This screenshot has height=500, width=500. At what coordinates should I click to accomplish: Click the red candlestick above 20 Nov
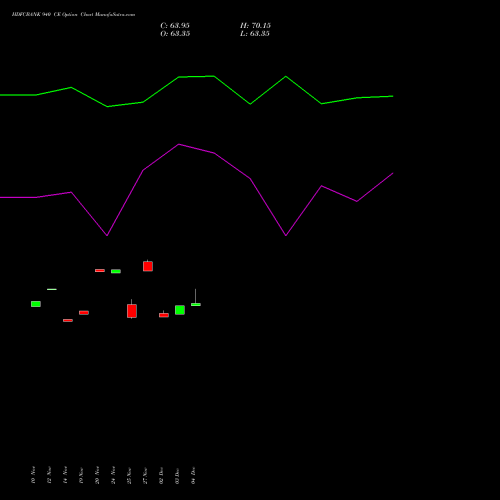(100, 271)
